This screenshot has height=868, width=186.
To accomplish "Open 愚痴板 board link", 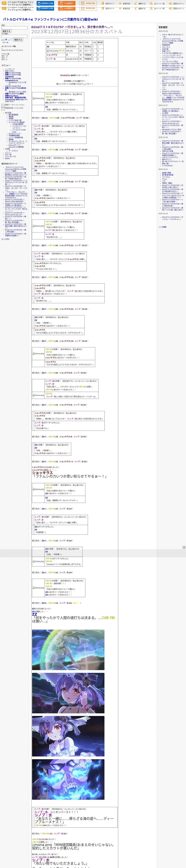I will tap(11, 139).
